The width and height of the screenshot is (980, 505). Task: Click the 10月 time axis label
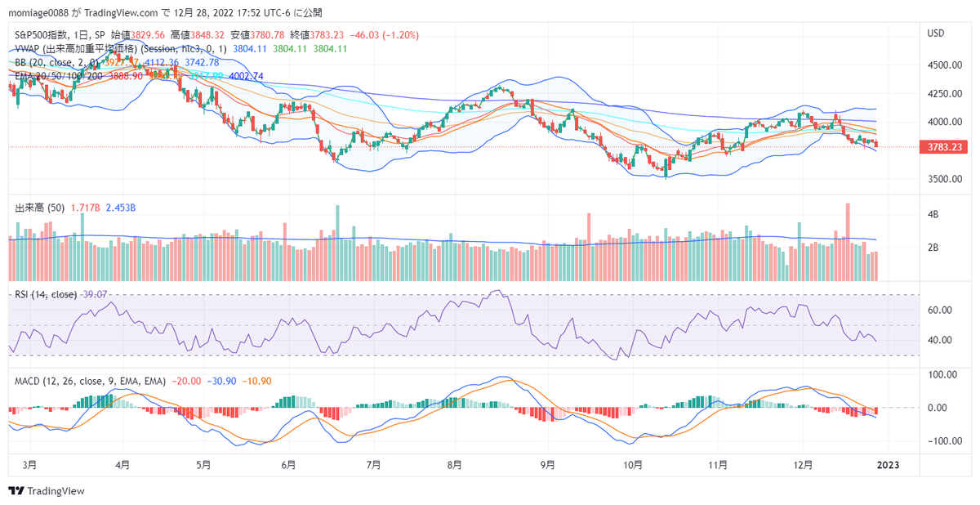pyautogui.click(x=632, y=464)
